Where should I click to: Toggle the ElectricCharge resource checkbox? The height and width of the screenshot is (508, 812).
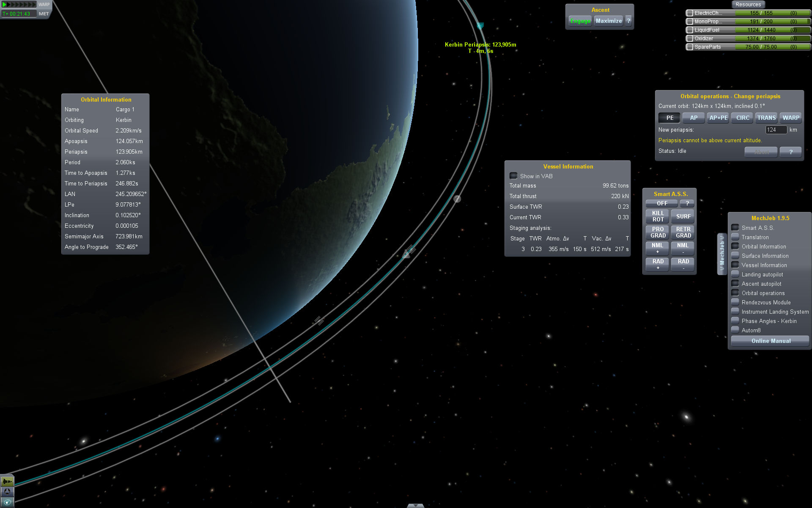[690, 13]
